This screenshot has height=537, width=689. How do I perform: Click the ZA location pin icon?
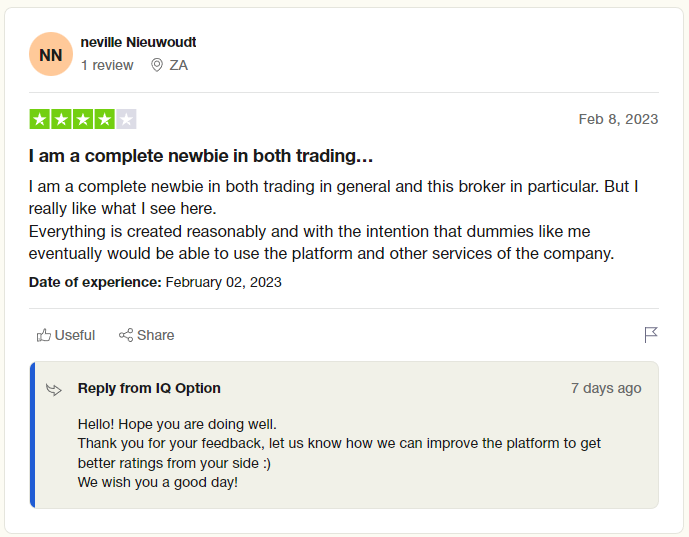(156, 65)
